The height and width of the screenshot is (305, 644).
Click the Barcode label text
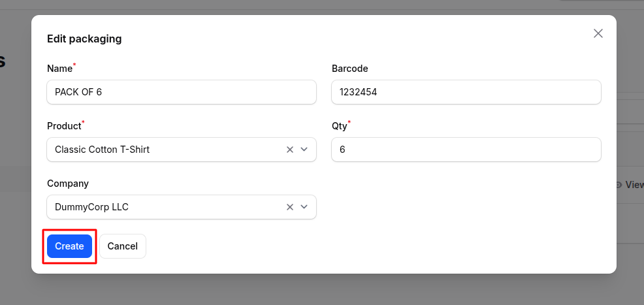coord(349,69)
